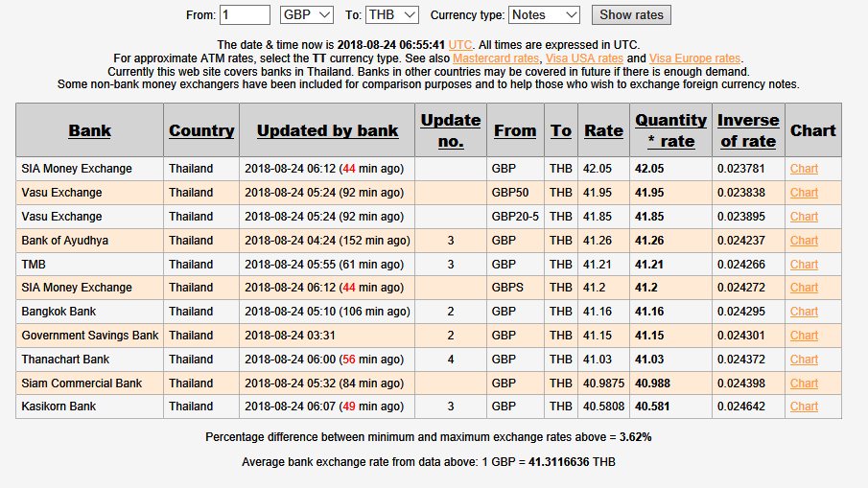Viewport: 868px width, 488px height.
Task: Open Chart link for Vasu Exchange GBP20-5 row
Action: 804,217
